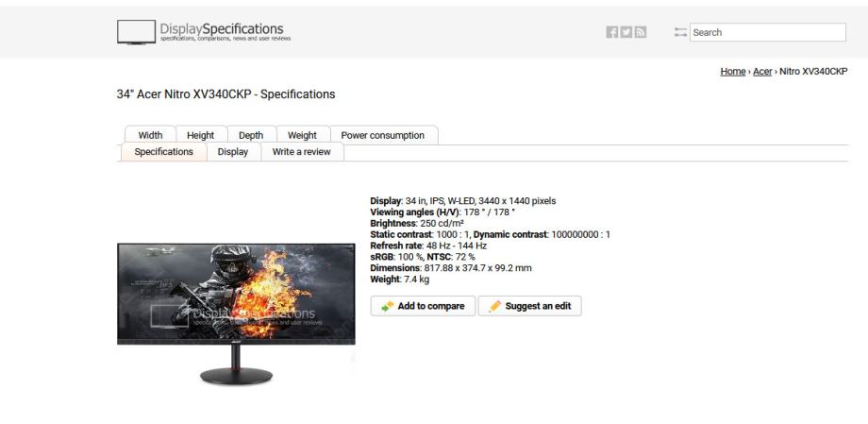Click the Suggest an edit button

coord(530,306)
